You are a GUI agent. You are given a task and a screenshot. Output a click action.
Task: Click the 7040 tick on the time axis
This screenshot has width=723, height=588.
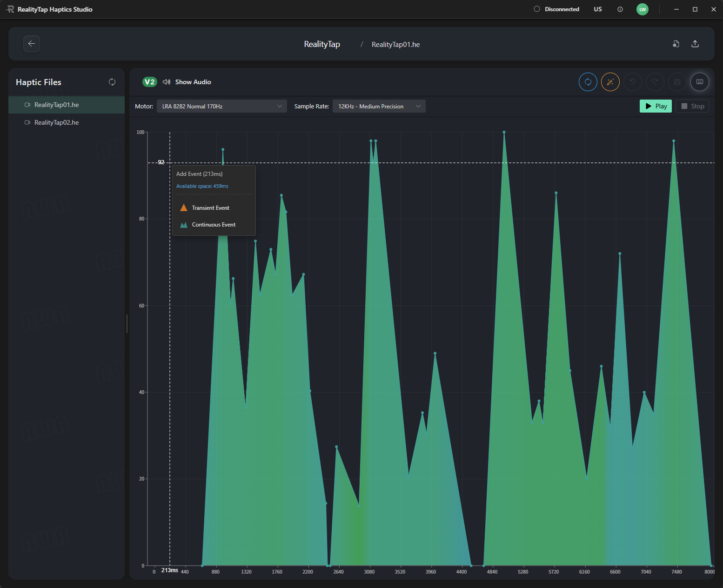click(646, 572)
